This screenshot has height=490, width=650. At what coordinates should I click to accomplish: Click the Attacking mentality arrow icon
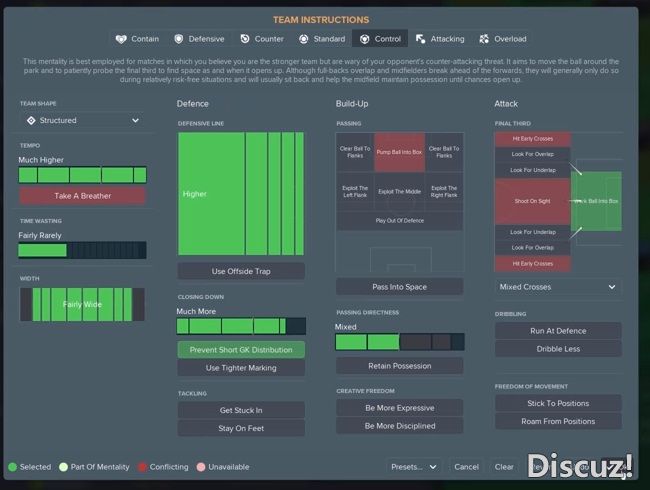coord(420,39)
